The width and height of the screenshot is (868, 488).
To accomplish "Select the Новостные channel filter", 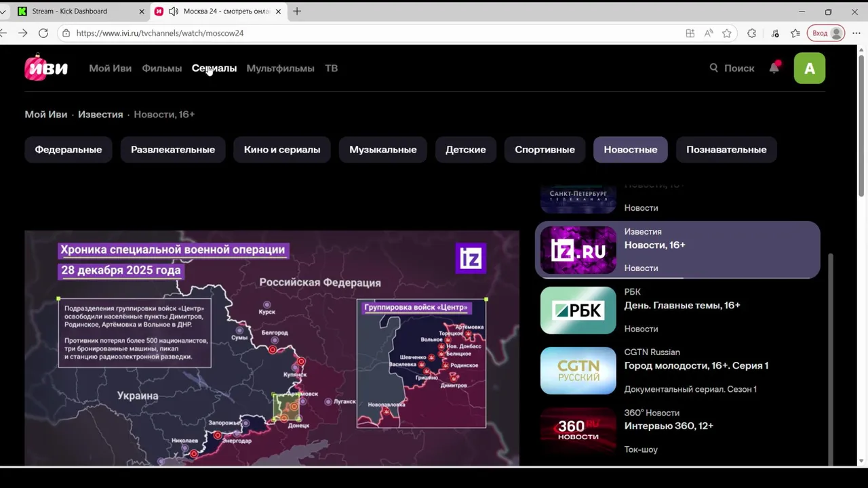I will click(x=631, y=149).
